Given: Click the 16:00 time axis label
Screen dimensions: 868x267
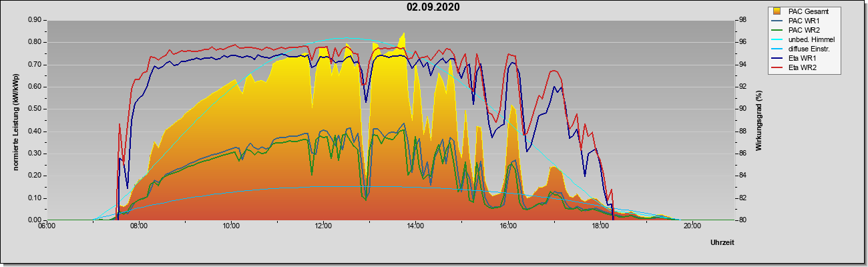Looking at the screenshot, I should click(507, 226).
